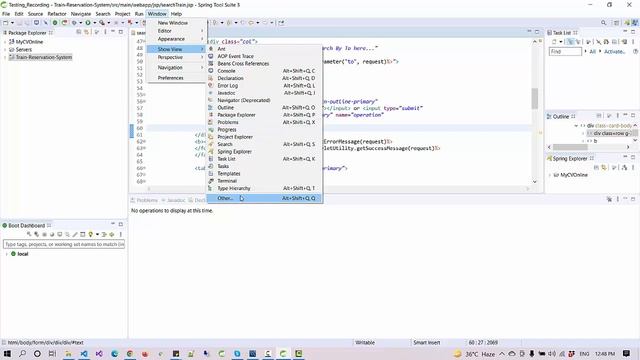This screenshot has height=360, width=640.
Task: Expand the Appearance submenu in Window menu
Action: point(176,39)
